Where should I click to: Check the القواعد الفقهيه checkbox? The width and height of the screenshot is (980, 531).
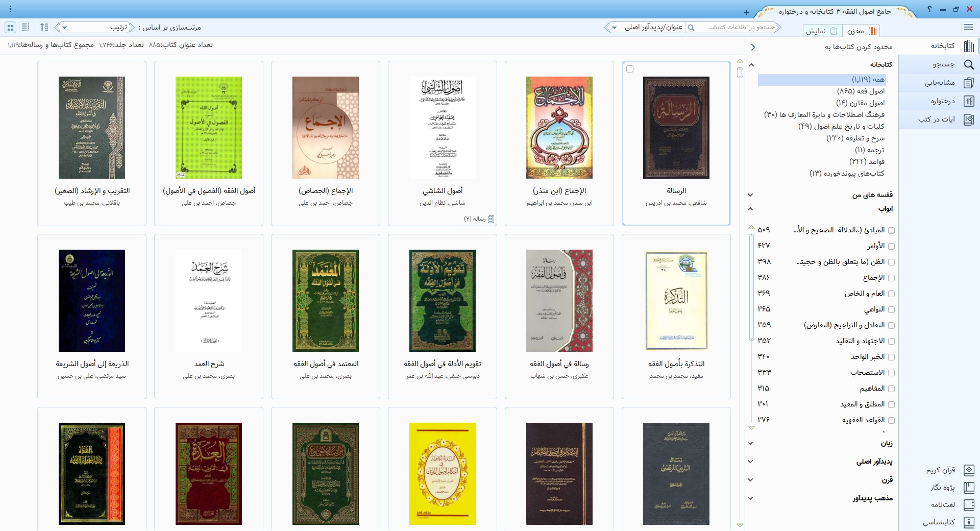click(891, 420)
